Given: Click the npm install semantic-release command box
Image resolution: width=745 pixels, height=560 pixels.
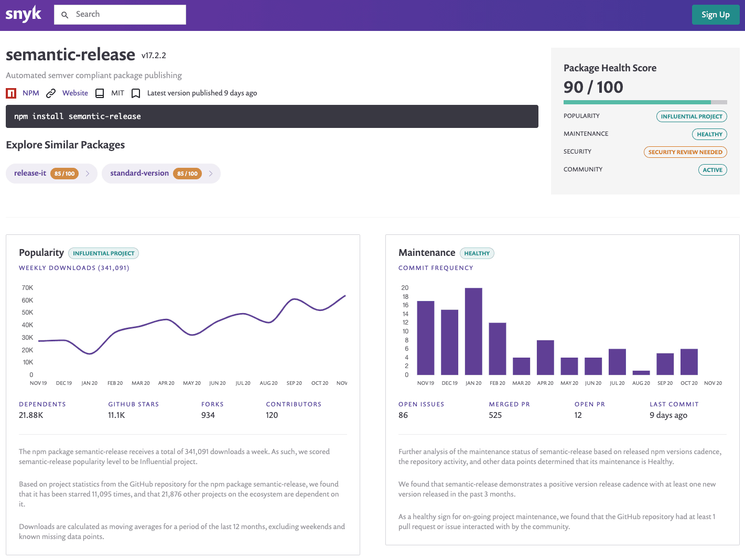Looking at the screenshot, I should (x=272, y=116).
